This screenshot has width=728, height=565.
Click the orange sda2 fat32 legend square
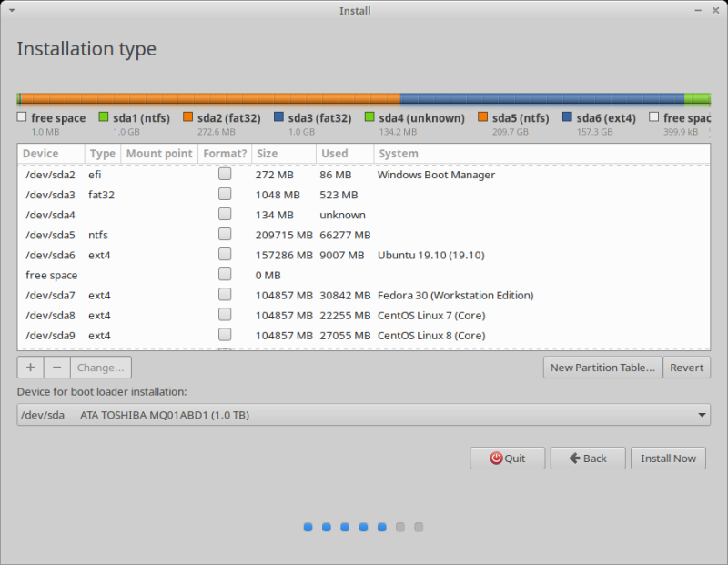point(188,116)
